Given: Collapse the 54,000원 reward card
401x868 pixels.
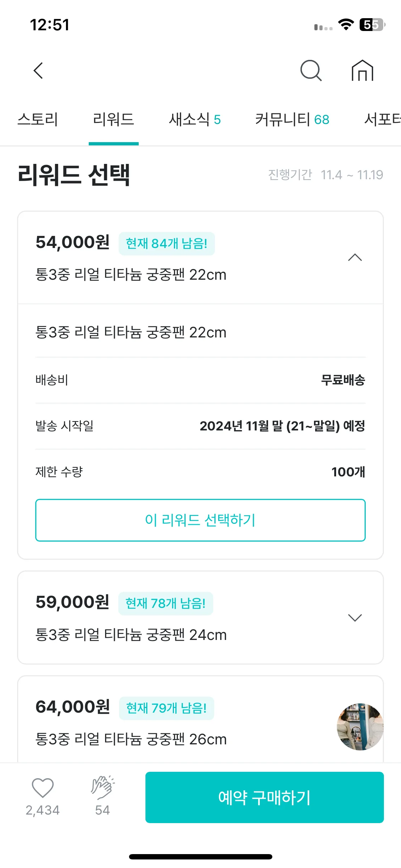Looking at the screenshot, I should coord(355,257).
